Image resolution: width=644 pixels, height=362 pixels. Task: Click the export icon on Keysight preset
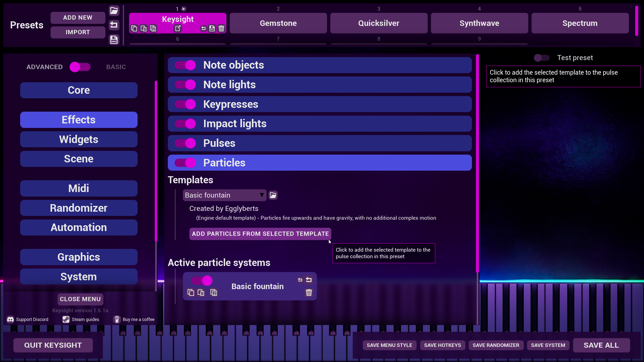pyautogui.click(x=178, y=28)
